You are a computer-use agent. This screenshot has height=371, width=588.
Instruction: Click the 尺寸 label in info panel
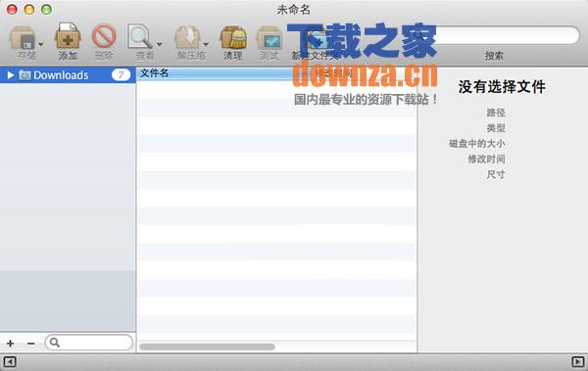click(496, 174)
